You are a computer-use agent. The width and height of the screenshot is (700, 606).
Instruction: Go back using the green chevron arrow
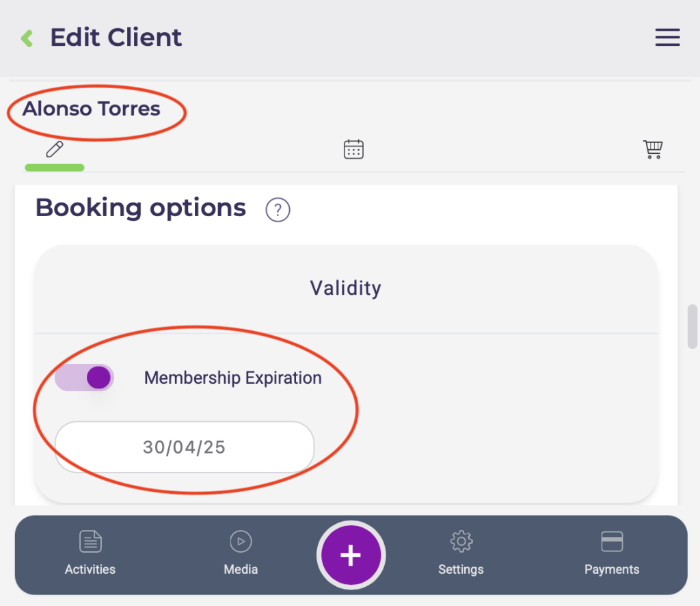pyautogui.click(x=27, y=38)
